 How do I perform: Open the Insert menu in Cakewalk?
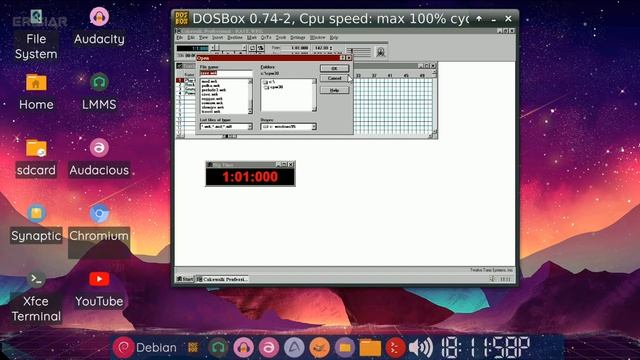(218, 38)
